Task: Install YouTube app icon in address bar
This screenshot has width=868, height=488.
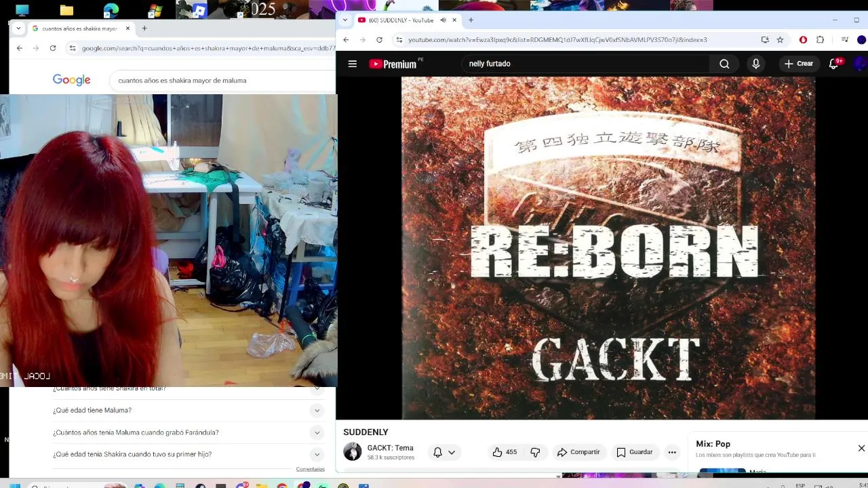Action: 765,40
